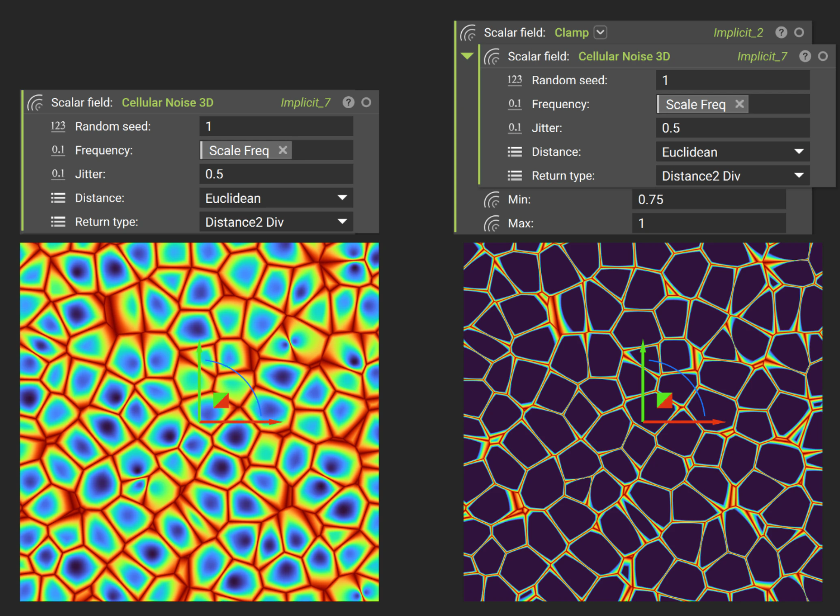Remove Scale Freq chip in right Frequency
Image resolution: width=840 pixels, height=616 pixels.
(739, 104)
